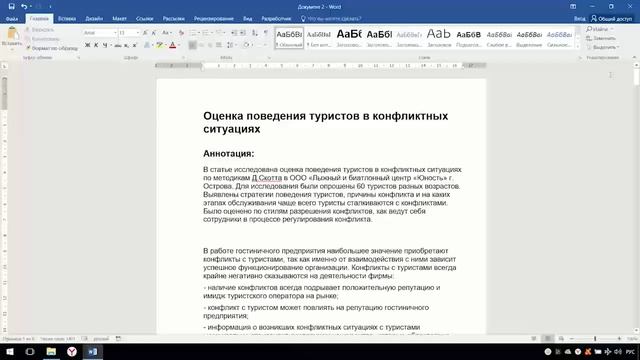Click zoom in plus button
Viewport: 640px width, 360px height.
tap(619, 338)
